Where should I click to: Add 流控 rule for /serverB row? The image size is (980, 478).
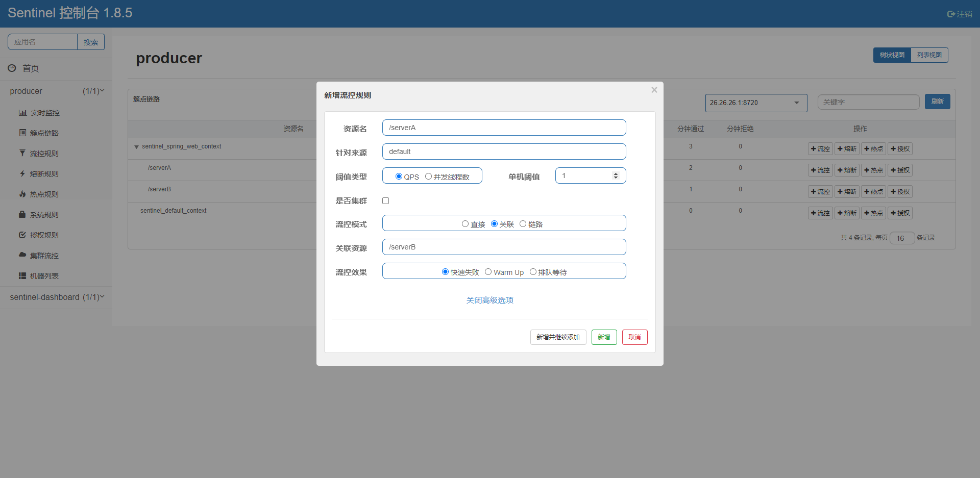820,192
